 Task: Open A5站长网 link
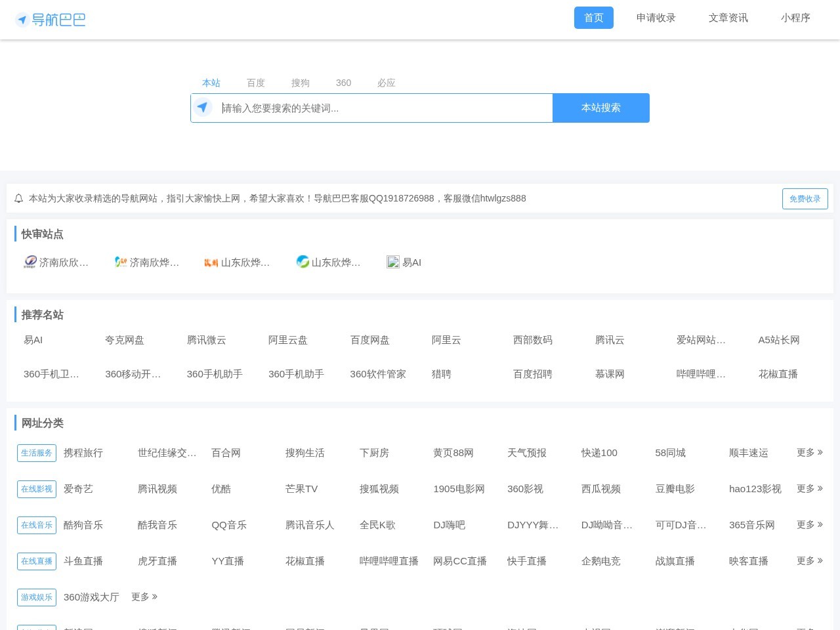779,340
